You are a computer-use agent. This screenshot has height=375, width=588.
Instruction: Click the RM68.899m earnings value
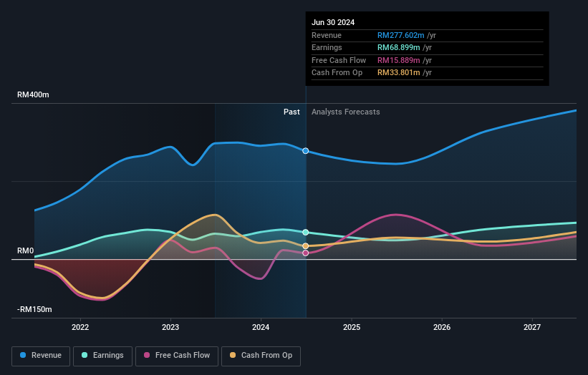[x=399, y=47]
